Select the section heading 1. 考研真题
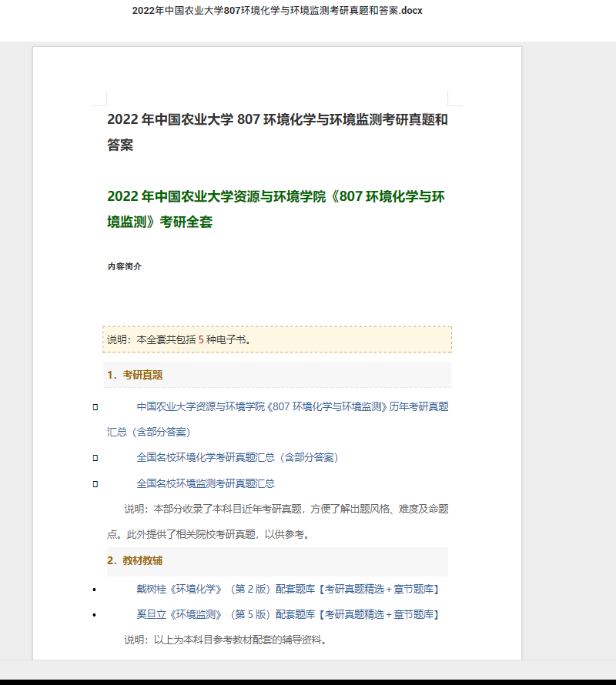The width and height of the screenshot is (616, 685). (135, 375)
